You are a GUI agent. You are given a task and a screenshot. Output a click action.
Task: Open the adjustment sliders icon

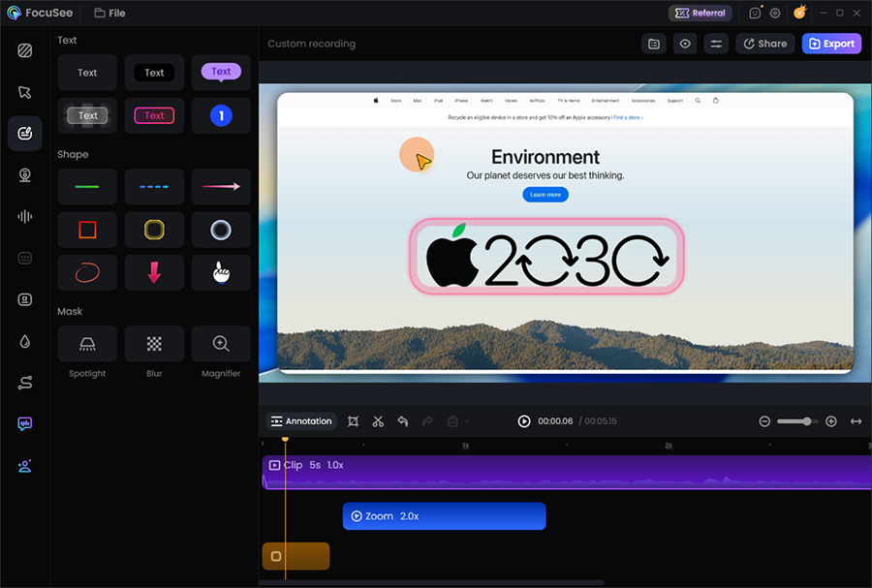coord(716,44)
